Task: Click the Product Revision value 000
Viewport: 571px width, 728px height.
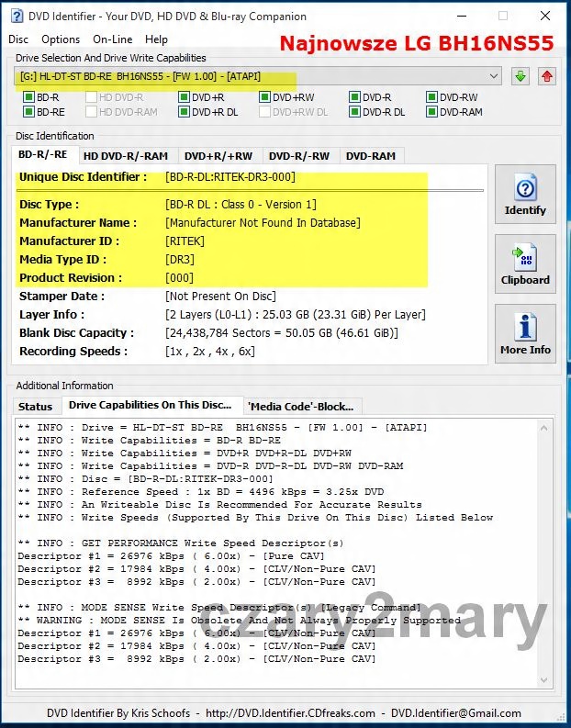Action: coord(180,277)
